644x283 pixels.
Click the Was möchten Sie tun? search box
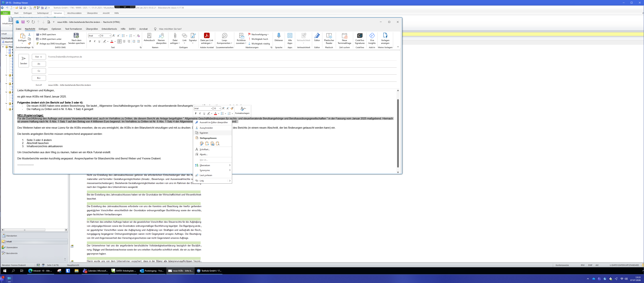pyautogui.click(x=170, y=29)
